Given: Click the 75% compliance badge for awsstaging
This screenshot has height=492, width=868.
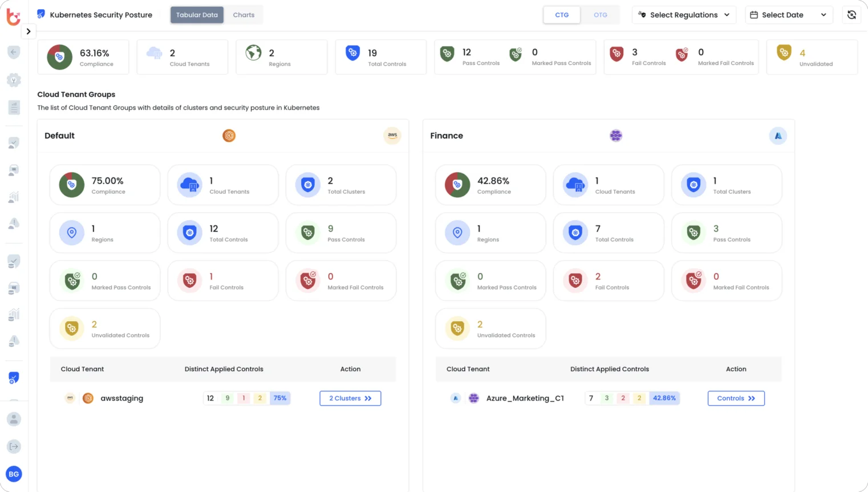Looking at the screenshot, I should (x=280, y=398).
